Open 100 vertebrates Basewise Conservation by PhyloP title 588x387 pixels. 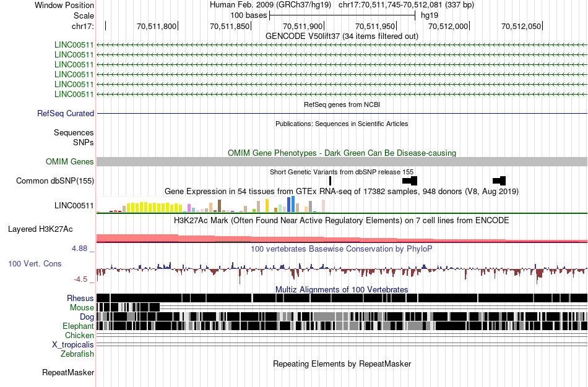coord(342,249)
